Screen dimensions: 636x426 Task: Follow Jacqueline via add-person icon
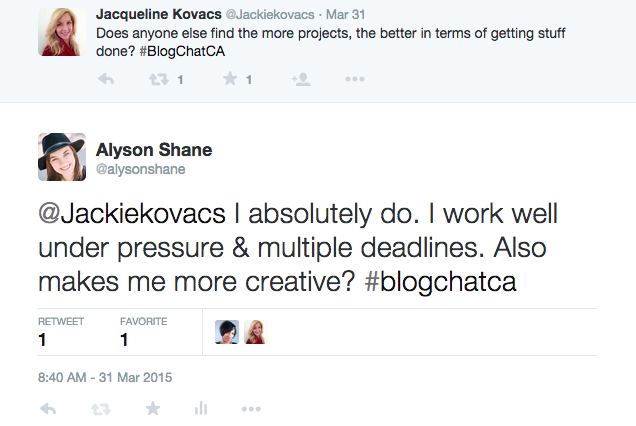click(301, 79)
